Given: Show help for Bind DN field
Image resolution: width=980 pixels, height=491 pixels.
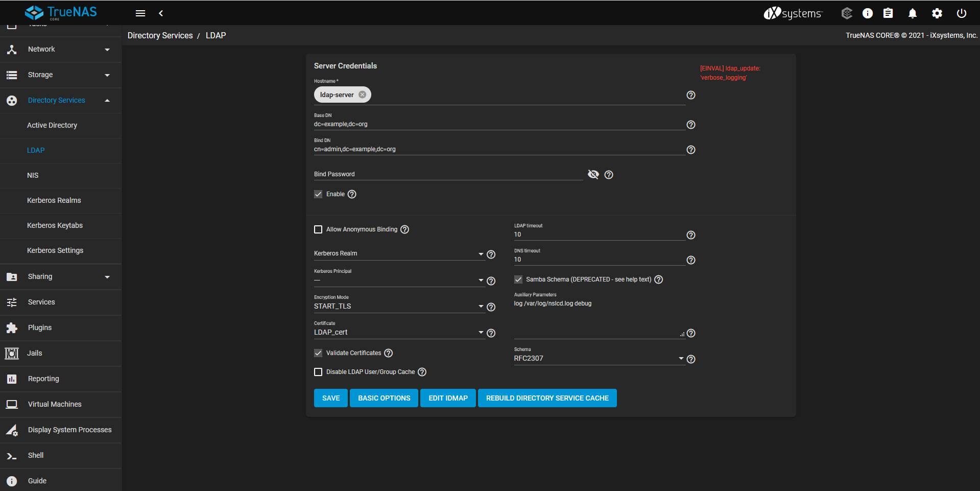Looking at the screenshot, I should coord(691,150).
